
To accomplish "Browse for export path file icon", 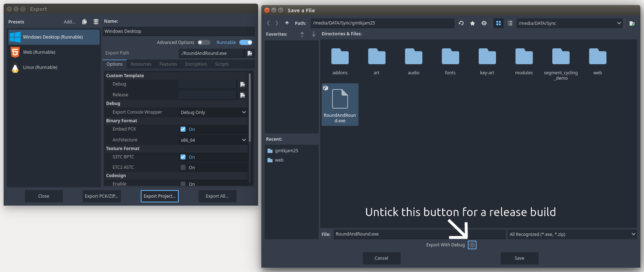I will [x=250, y=53].
